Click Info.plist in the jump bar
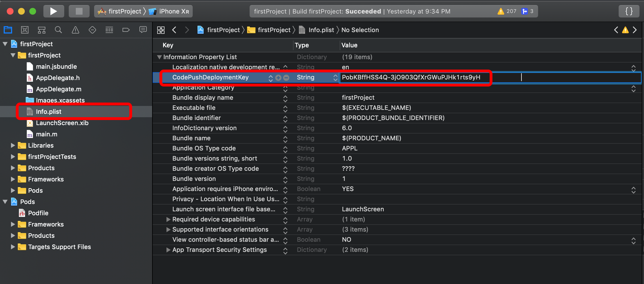Image resolution: width=644 pixels, height=284 pixels. tap(316, 30)
